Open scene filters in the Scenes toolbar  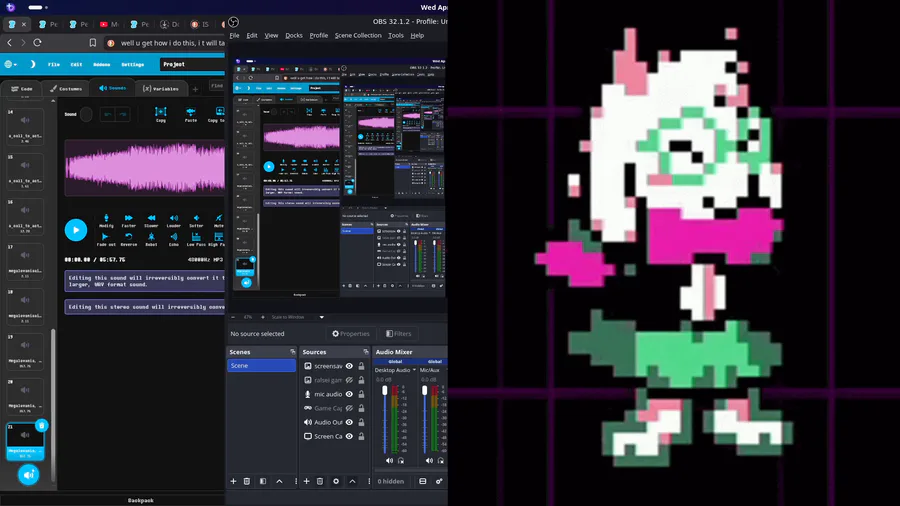click(x=263, y=481)
